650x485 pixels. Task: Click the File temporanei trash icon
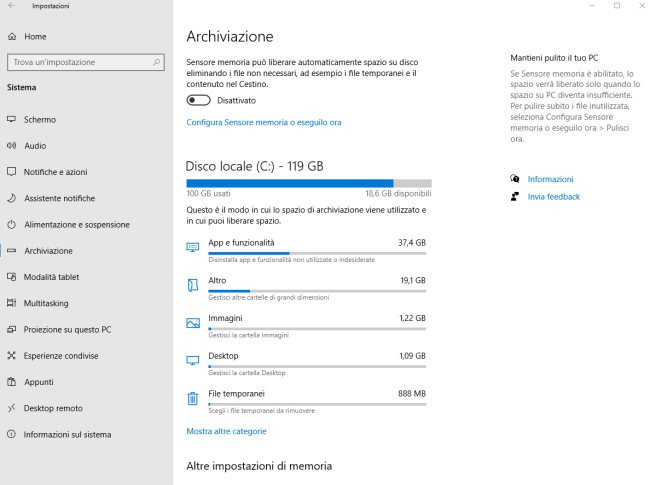coord(193,398)
